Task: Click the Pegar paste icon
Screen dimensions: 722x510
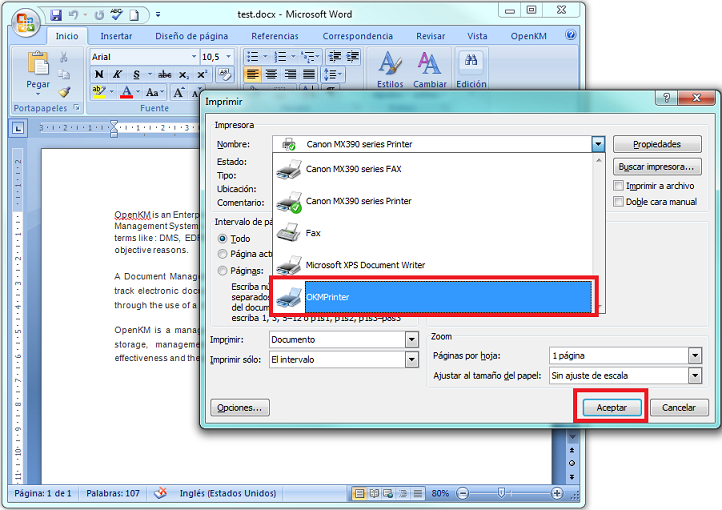Action: tap(38, 63)
